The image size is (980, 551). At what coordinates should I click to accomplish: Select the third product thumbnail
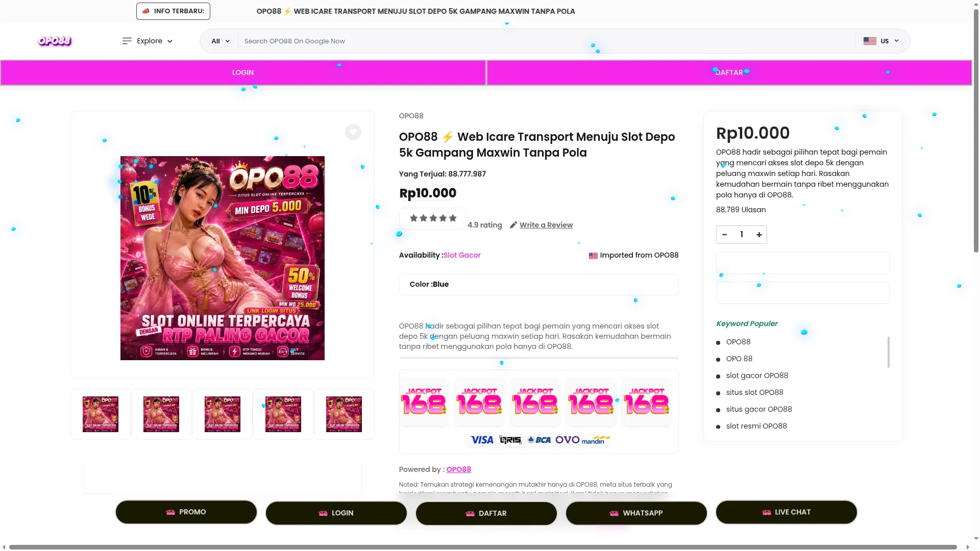coord(223,414)
